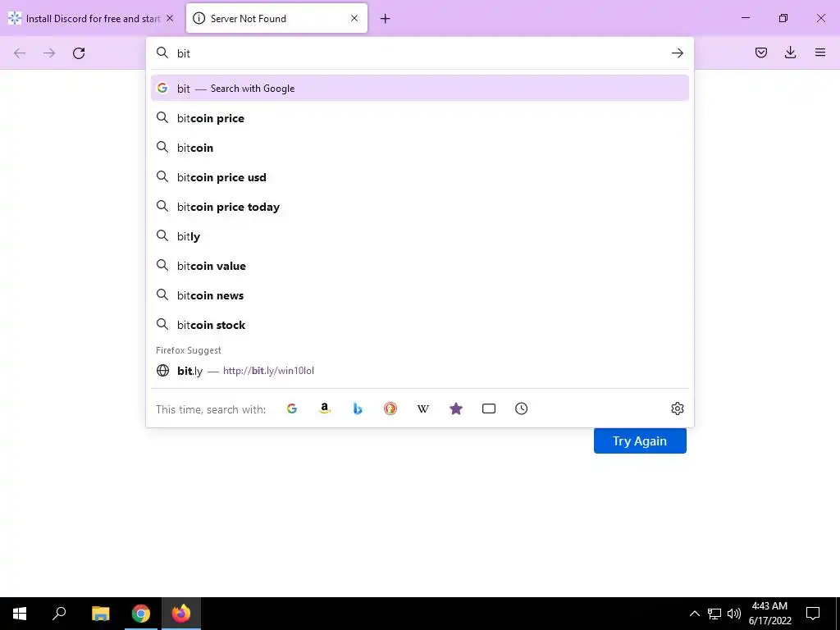Choose the 'bitly' suggestion
This screenshot has width=840, height=630.
tap(420, 236)
